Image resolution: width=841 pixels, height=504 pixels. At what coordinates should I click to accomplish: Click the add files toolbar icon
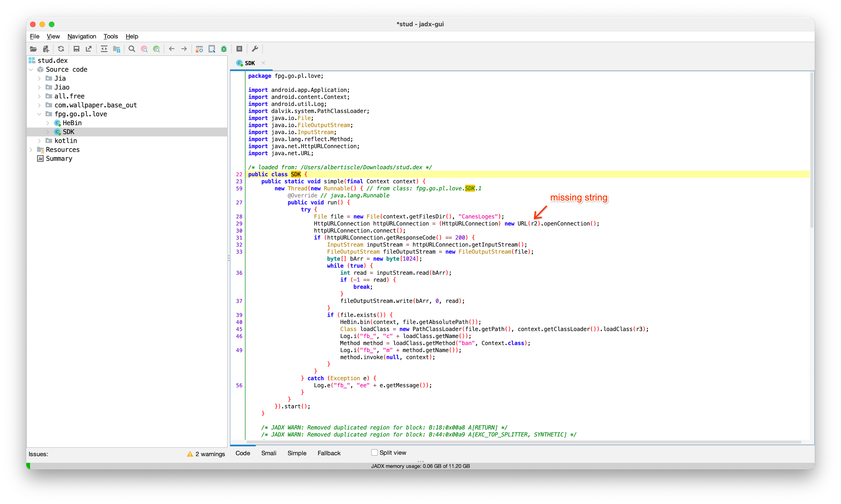click(x=46, y=49)
